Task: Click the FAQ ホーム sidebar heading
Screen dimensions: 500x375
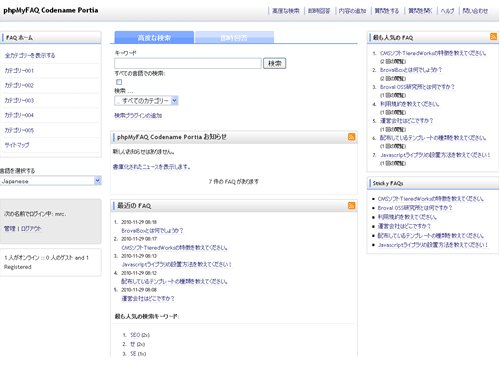Action: 19,38
